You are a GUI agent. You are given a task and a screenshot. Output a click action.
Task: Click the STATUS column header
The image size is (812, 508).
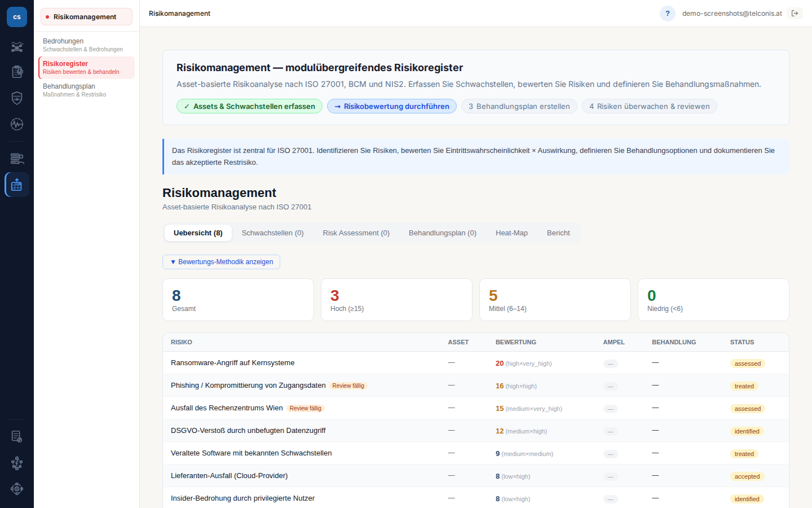click(742, 342)
